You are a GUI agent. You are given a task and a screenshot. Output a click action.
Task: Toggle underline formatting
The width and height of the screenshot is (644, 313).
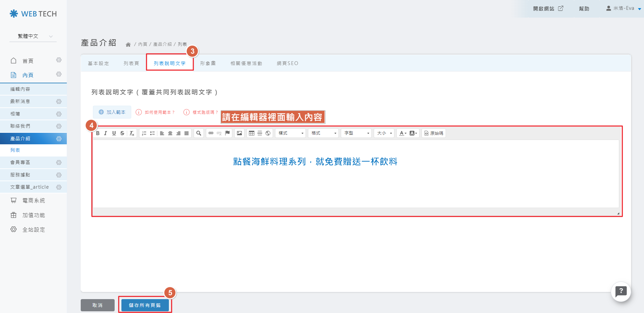pos(114,133)
